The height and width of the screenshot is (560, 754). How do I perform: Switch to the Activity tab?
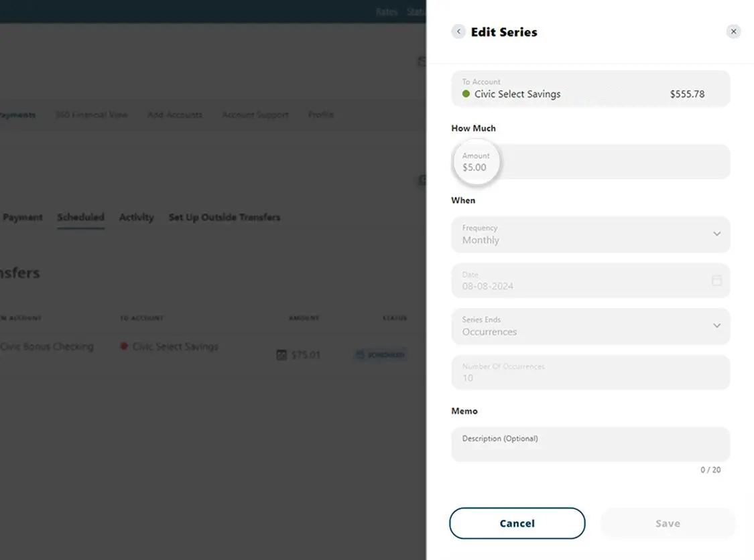coord(136,217)
